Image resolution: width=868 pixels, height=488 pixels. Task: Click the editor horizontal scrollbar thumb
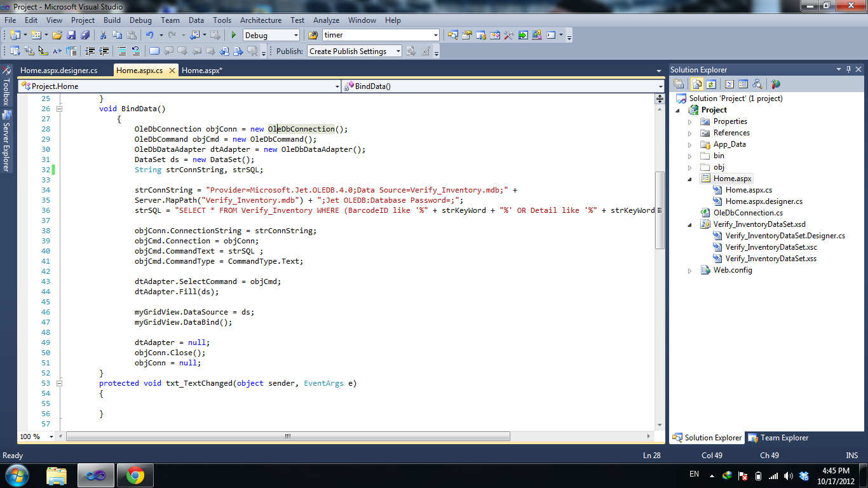(x=287, y=437)
